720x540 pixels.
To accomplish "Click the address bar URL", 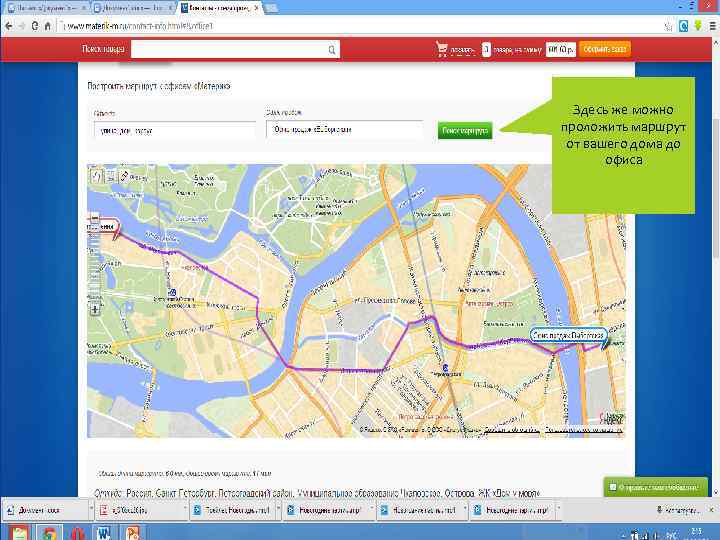I will click(140, 26).
